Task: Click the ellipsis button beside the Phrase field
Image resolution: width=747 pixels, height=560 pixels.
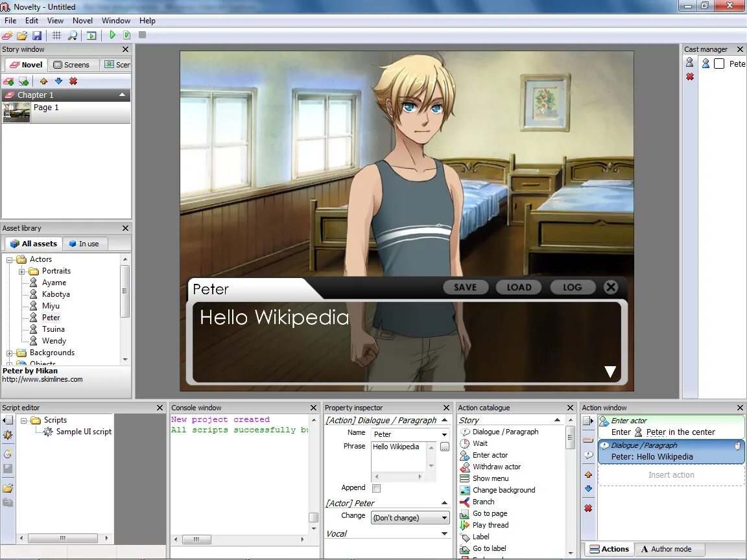Action: tap(444, 447)
